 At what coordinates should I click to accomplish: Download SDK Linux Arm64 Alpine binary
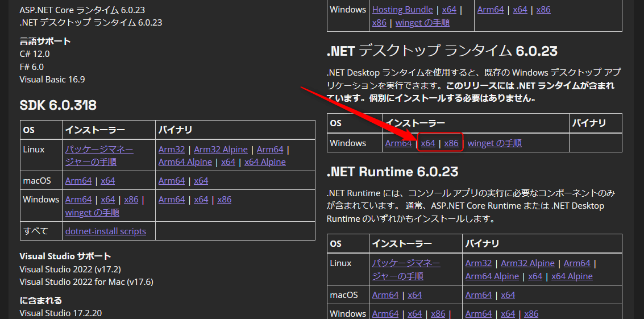click(x=185, y=162)
